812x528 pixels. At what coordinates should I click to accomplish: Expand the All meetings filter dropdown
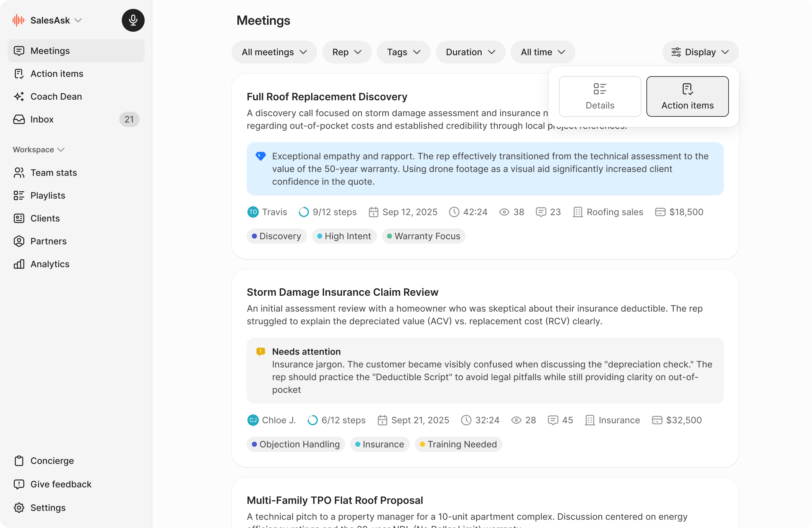(x=274, y=52)
